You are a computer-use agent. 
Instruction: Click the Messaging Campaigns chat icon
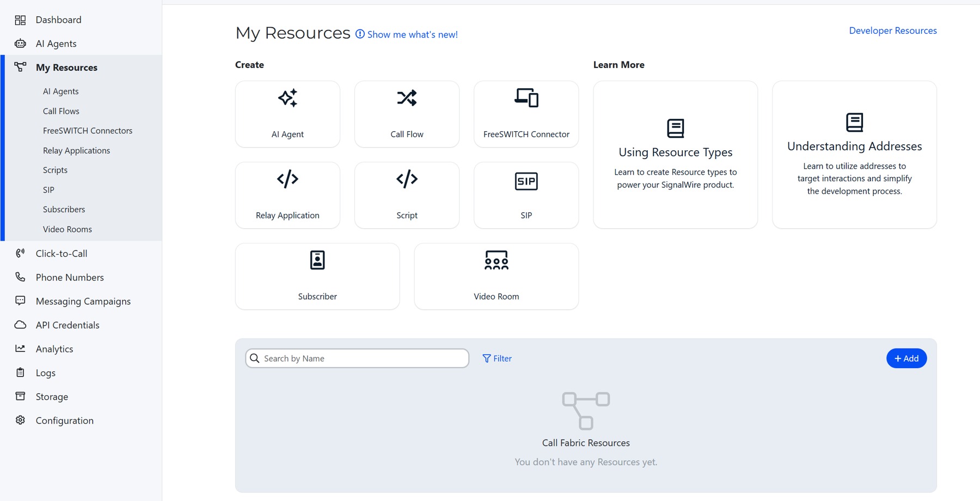pos(20,301)
